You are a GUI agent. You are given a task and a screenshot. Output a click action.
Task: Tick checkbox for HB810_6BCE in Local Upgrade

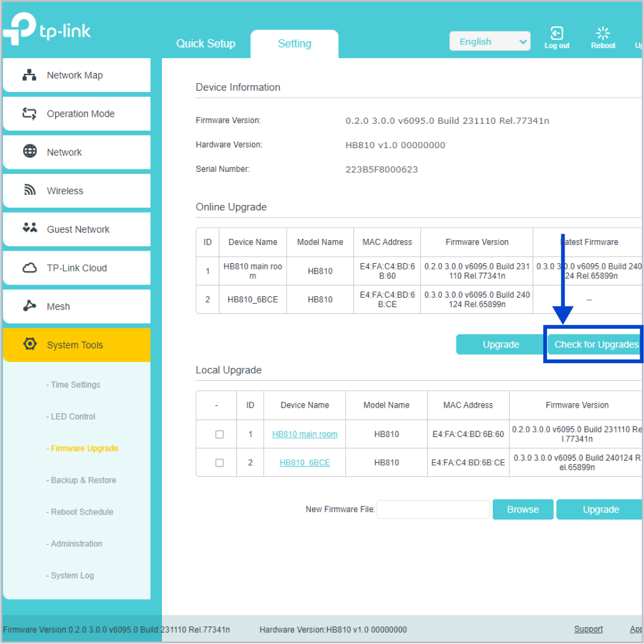pos(219,463)
